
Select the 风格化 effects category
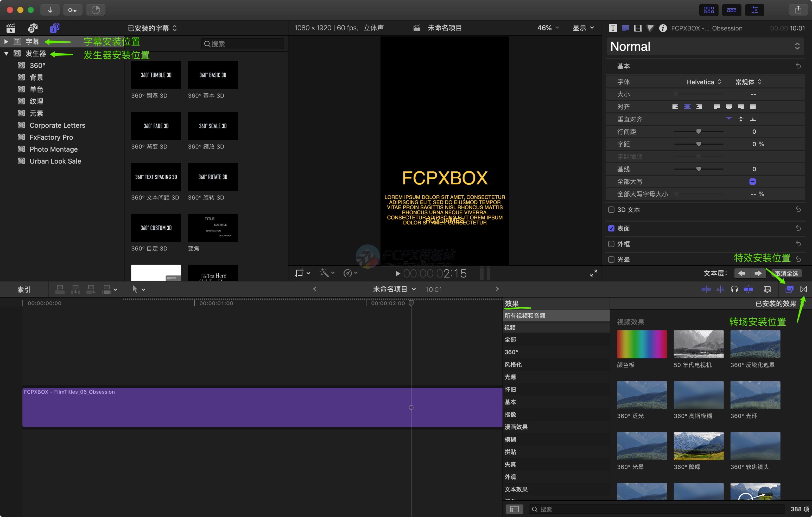513,364
